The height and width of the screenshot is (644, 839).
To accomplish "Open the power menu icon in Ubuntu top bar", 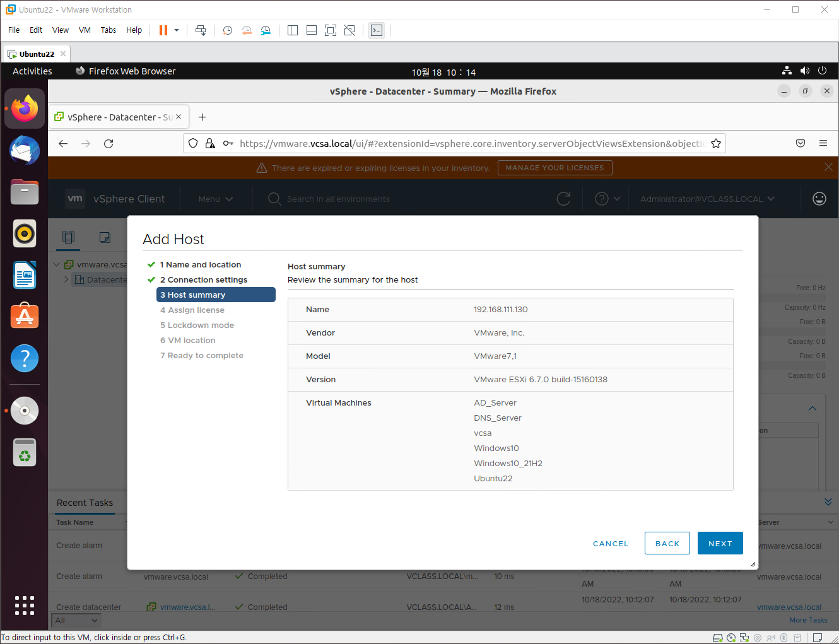I will click(x=822, y=71).
